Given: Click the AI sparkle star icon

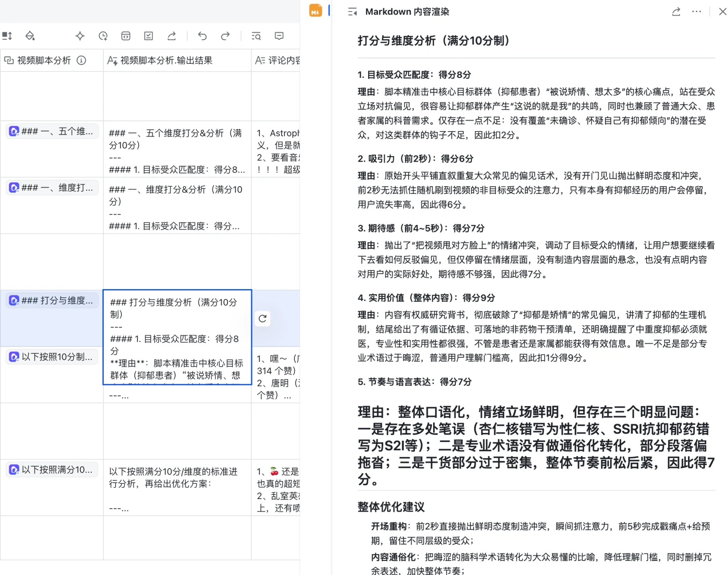Looking at the screenshot, I should [x=80, y=36].
